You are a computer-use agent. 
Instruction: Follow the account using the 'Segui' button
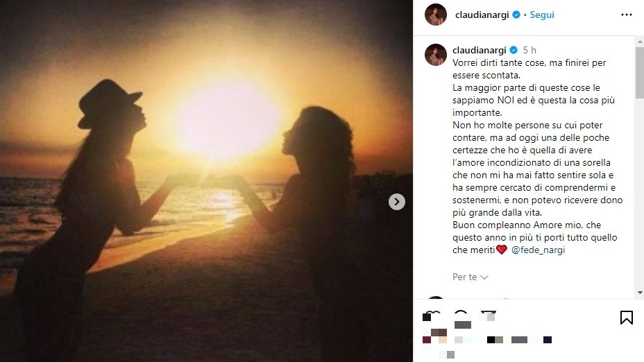542,15
